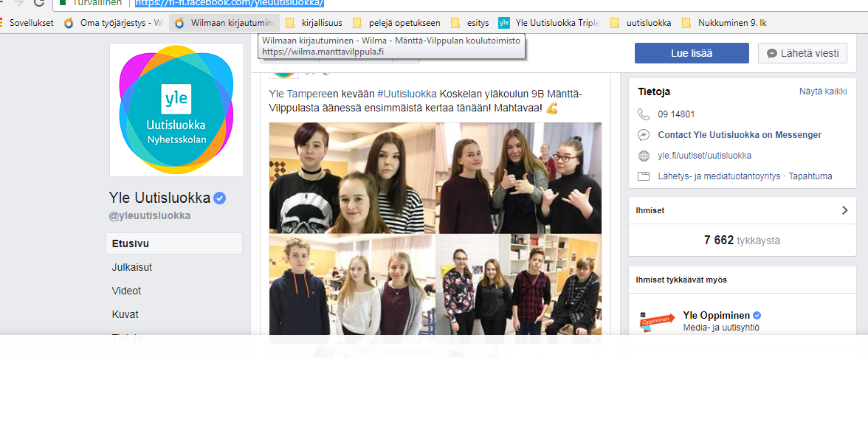Click the phone icon next to 09 14801
Viewport: 868px width, 422px height.
click(644, 114)
